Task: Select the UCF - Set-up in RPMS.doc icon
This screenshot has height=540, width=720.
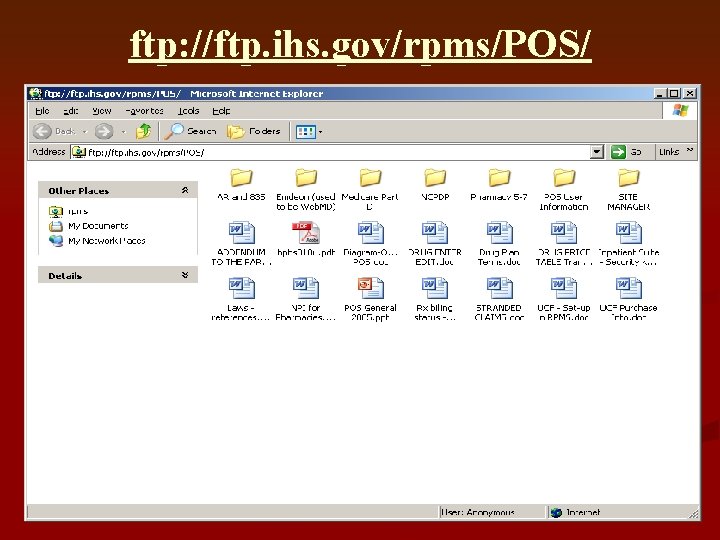Action: (x=564, y=288)
